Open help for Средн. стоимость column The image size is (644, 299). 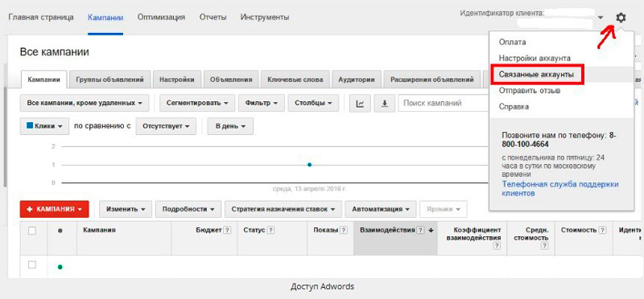(x=545, y=246)
